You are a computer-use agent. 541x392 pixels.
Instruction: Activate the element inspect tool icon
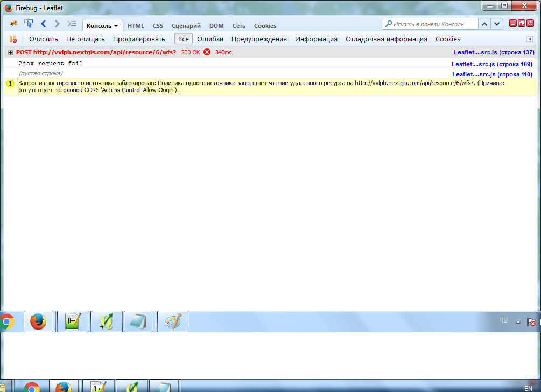(29, 24)
